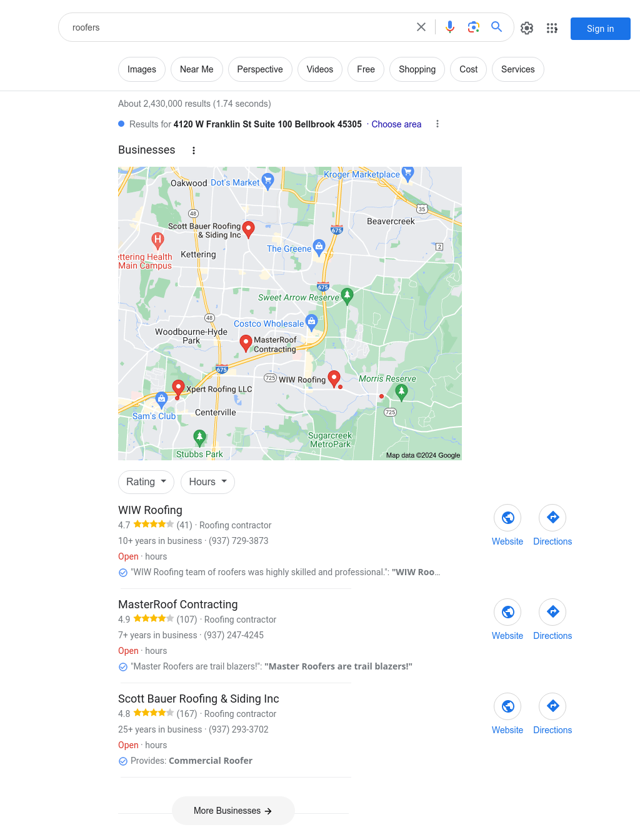Viewport: 640px width, 840px height.
Task: Click Scott Bauer Roofing map pin
Action: click(x=248, y=229)
